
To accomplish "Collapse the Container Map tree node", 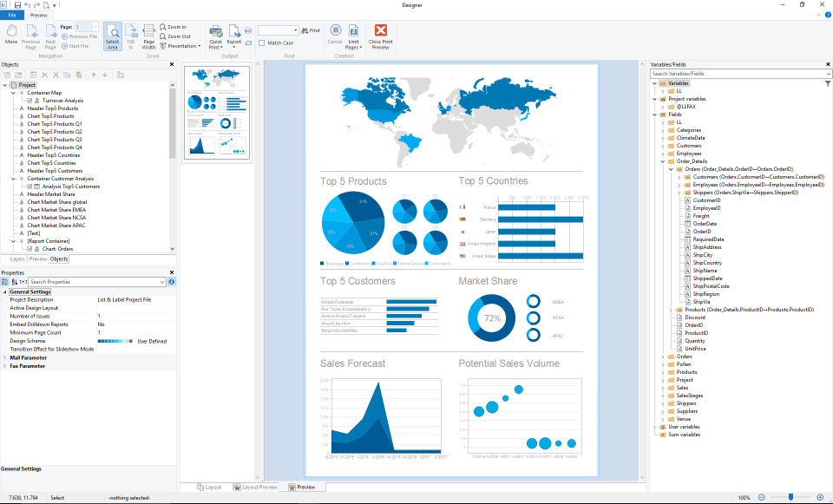I will 12,93.
